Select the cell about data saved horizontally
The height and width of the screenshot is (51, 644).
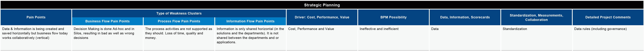coord(36,38)
